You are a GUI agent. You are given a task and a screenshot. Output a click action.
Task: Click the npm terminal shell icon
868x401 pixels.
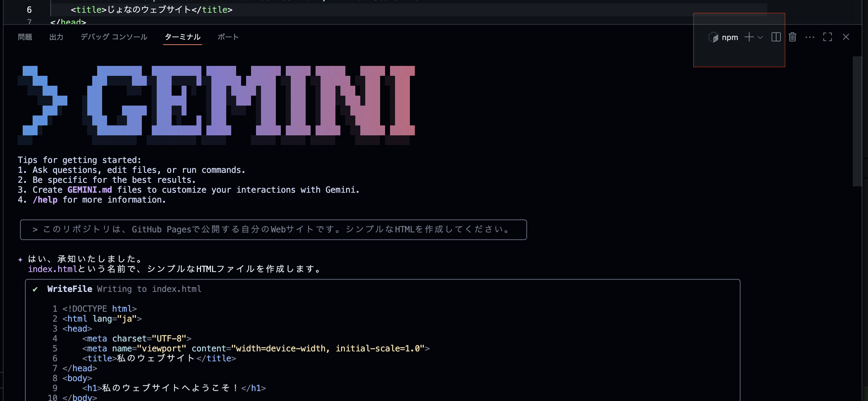pos(713,37)
